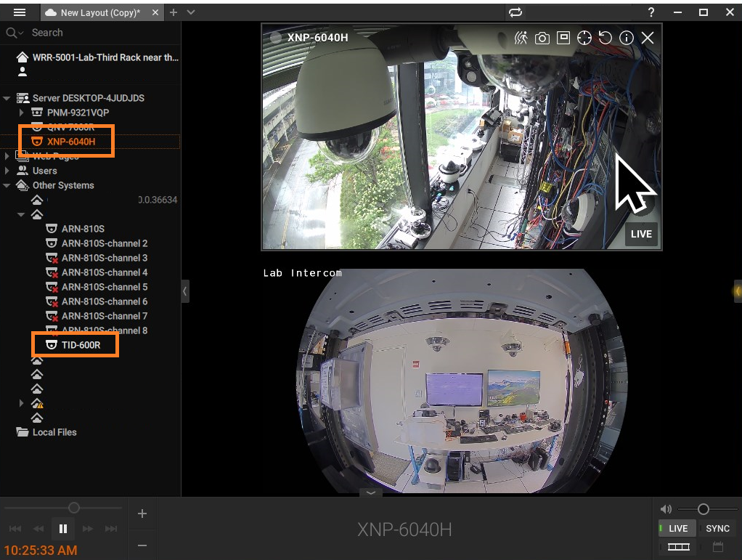Select the ARN-810S camera
The height and width of the screenshot is (560, 742).
[83, 229]
